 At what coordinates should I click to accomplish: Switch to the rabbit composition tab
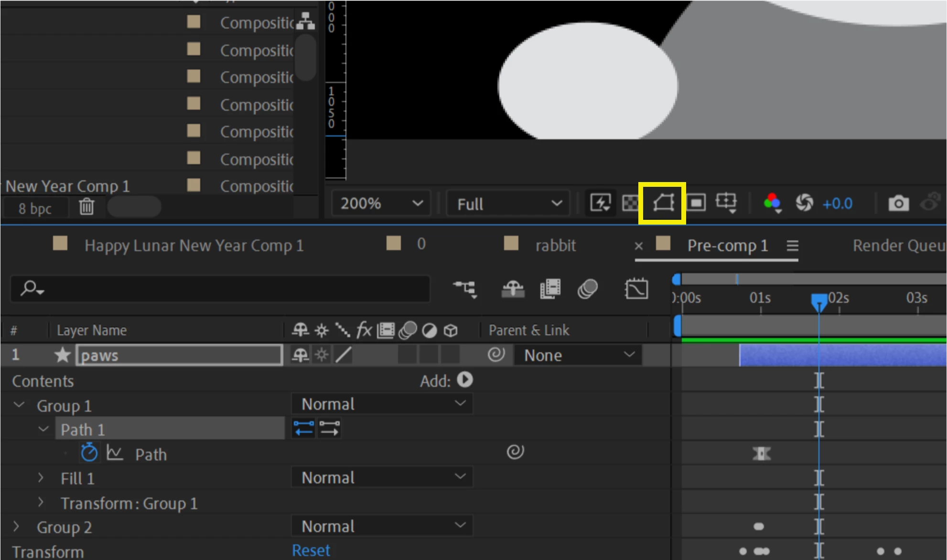coord(555,246)
